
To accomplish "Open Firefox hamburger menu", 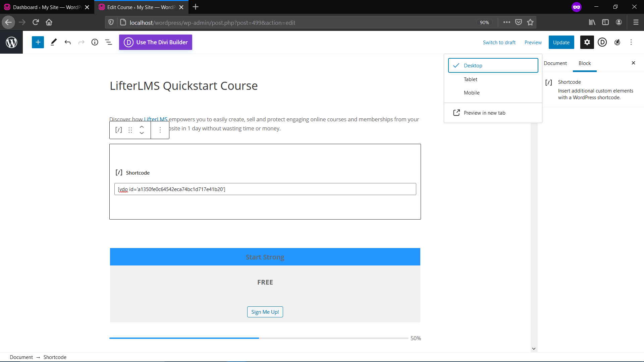I will coord(636,22).
